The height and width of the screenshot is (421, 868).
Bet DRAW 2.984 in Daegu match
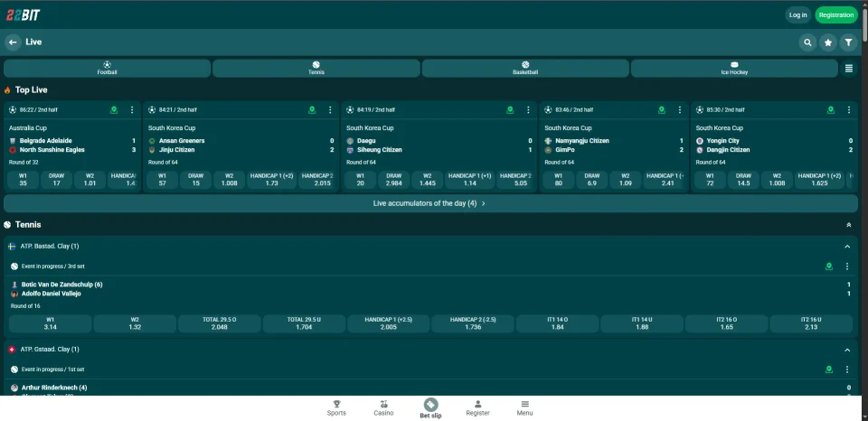click(x=393, y=180)
